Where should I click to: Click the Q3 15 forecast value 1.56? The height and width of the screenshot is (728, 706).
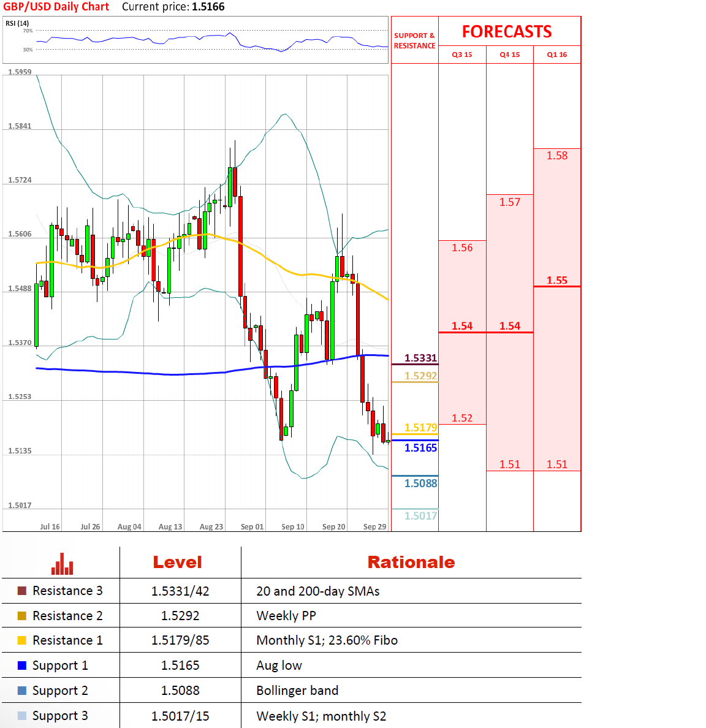coord(462,248)
